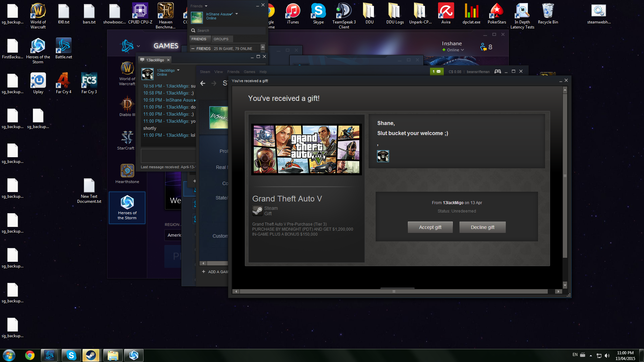Screen dimensions: 644x362
Task: Select Far Cry 4 desktop shortcut
Action: (63, 83)
